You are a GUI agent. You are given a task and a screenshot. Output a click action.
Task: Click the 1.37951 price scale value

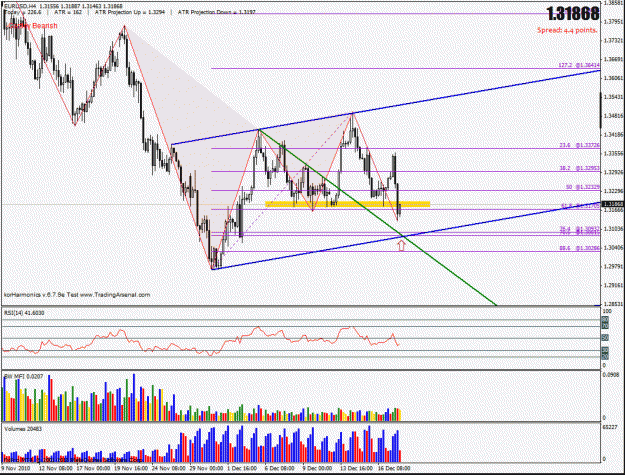[x=613, y=22]
